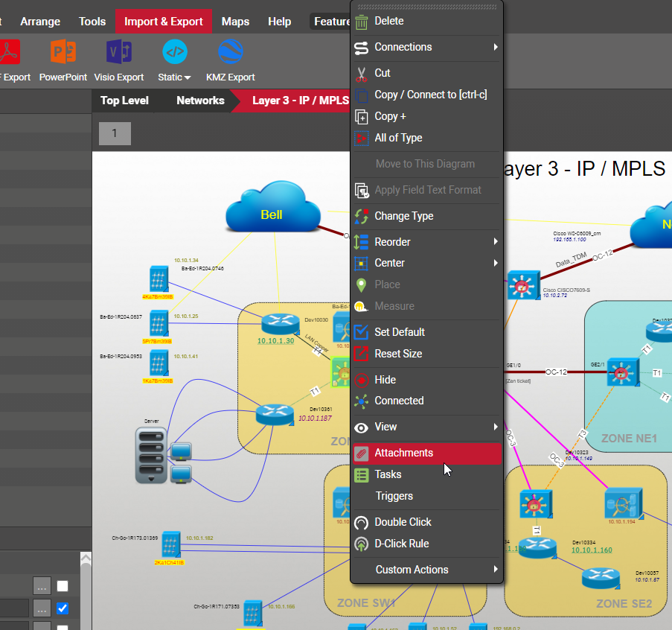Image resolution: width=672 pixels, height=630 pixels.
Task: Click the Hide icon in context menu
Action: 362,380
